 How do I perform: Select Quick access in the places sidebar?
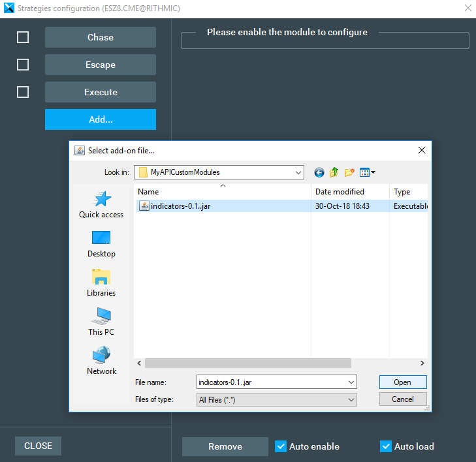[x=101, y=204]
